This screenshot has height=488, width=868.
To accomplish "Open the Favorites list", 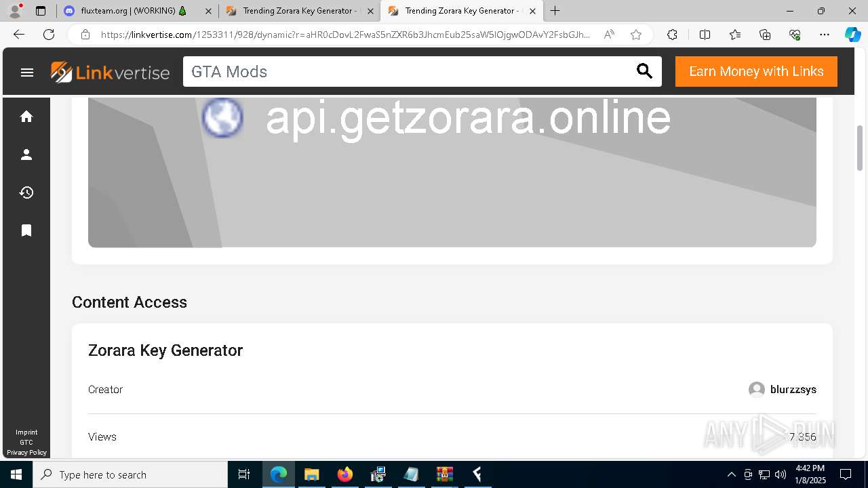I will (x=735, y=35).
